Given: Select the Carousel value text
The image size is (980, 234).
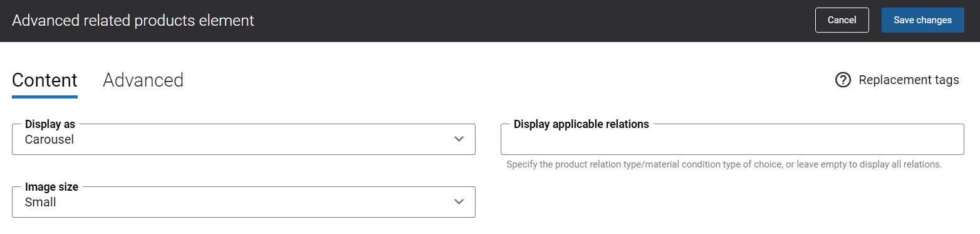Looking at the screenshot, I should coord(50,140).
